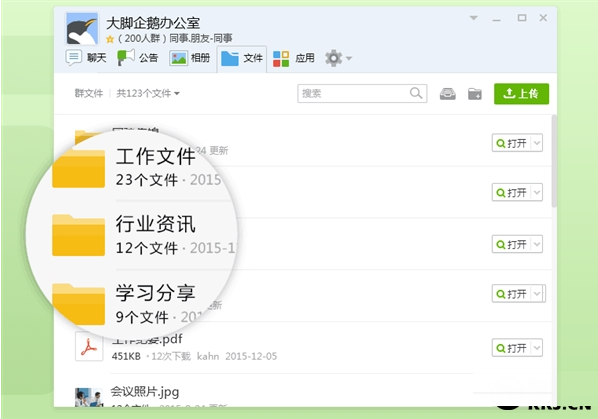This screenshot has width=598, height=419.
Task: Switch to the 公告 announcements tab
Action: coord(138,58)
